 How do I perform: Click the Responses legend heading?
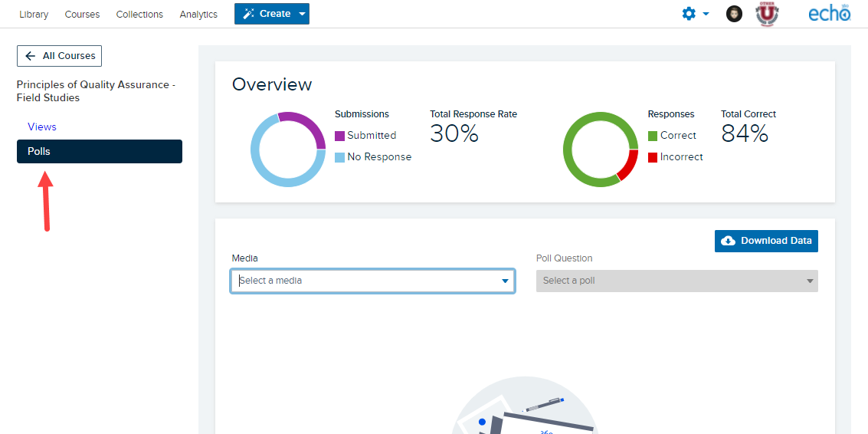point(671,114)
